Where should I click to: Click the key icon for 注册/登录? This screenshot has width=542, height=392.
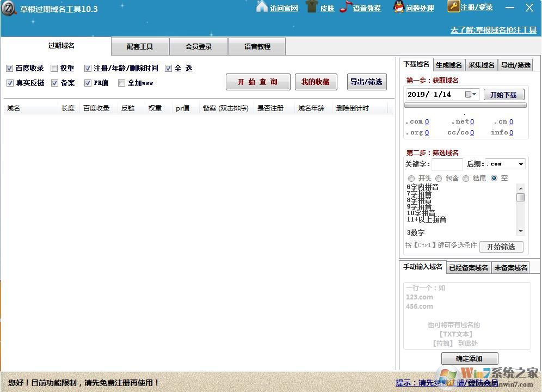[453, 7]
